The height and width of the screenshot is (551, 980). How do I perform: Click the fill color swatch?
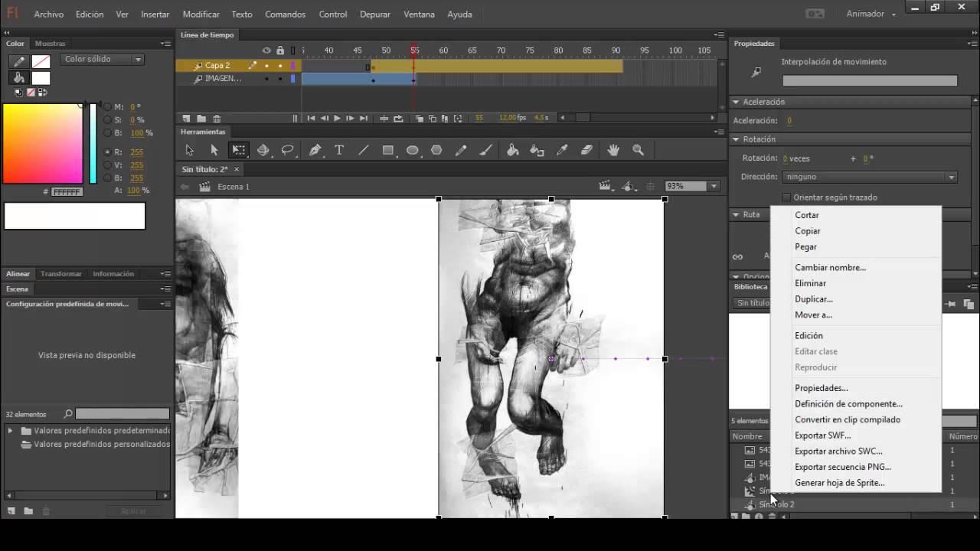41,78
